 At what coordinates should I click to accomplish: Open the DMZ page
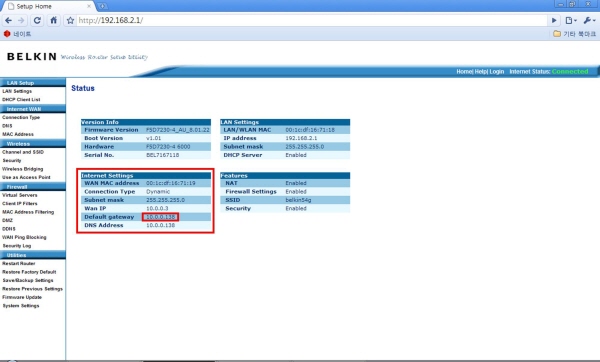(x=8, y=220)
